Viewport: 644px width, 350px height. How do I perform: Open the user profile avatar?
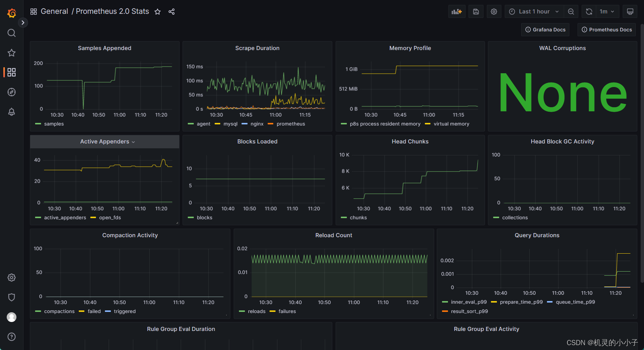(x=12, y=317)
